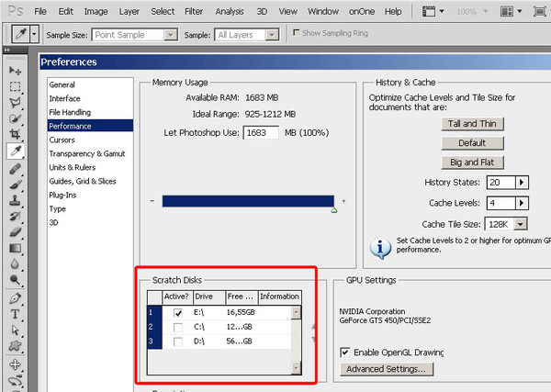
Task: Select the Brush tool
Action: [x=15, y=185]
